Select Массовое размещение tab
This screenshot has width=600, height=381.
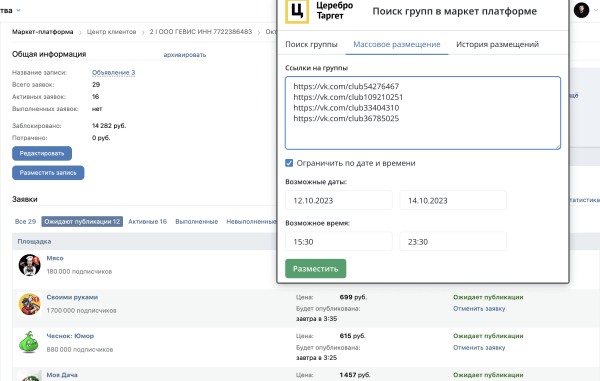(x=396, y=44)
